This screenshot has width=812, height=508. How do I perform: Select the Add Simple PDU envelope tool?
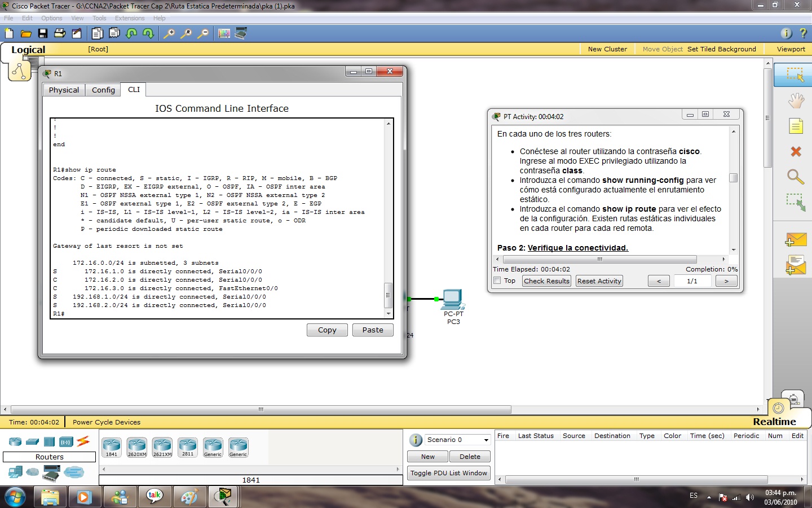tap(796, 240)
